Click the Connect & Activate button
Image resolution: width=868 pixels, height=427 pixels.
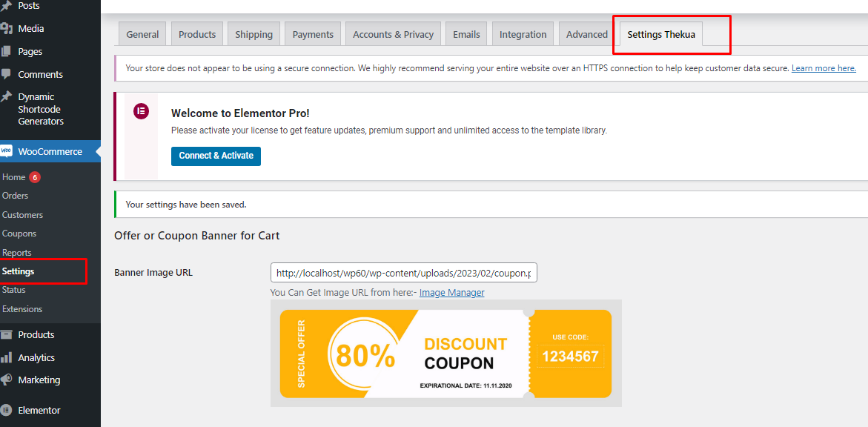tap(216, 156)
